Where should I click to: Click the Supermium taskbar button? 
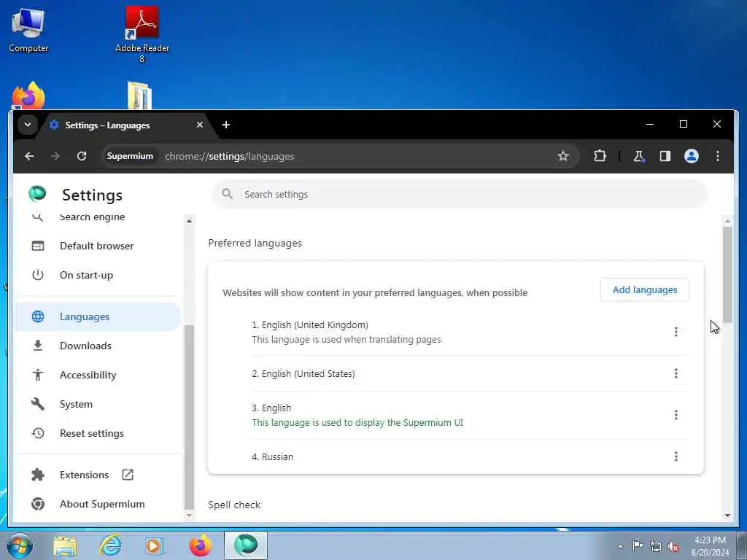pos(245,545)
